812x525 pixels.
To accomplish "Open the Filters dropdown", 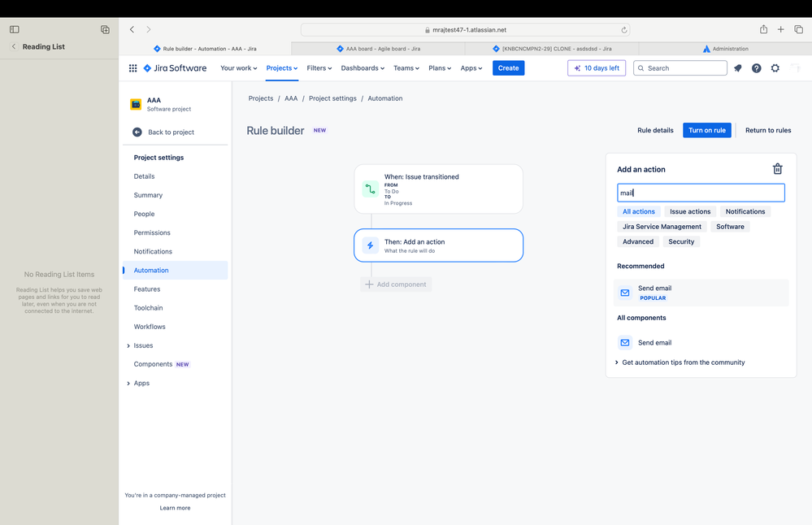I will point(319,68).
